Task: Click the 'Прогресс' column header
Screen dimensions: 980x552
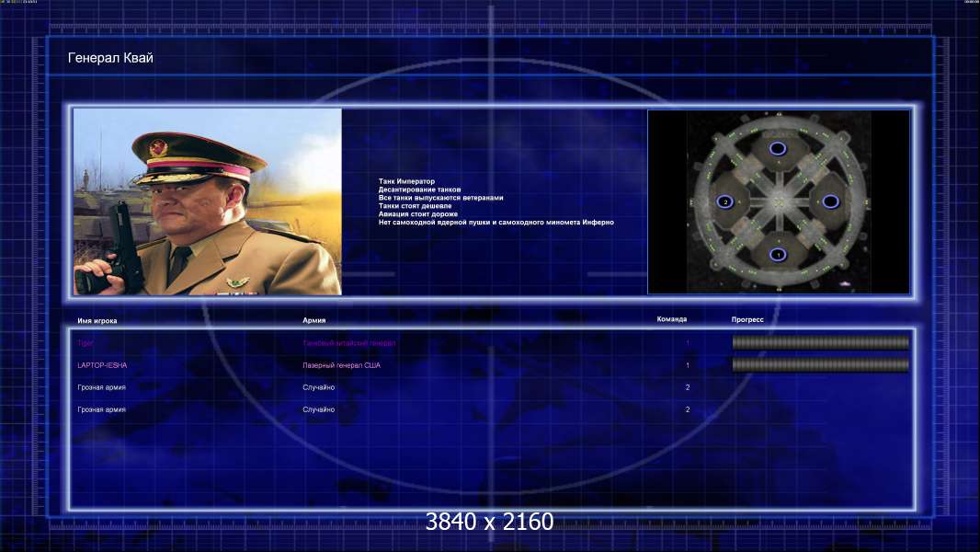Action: point(747,319)
